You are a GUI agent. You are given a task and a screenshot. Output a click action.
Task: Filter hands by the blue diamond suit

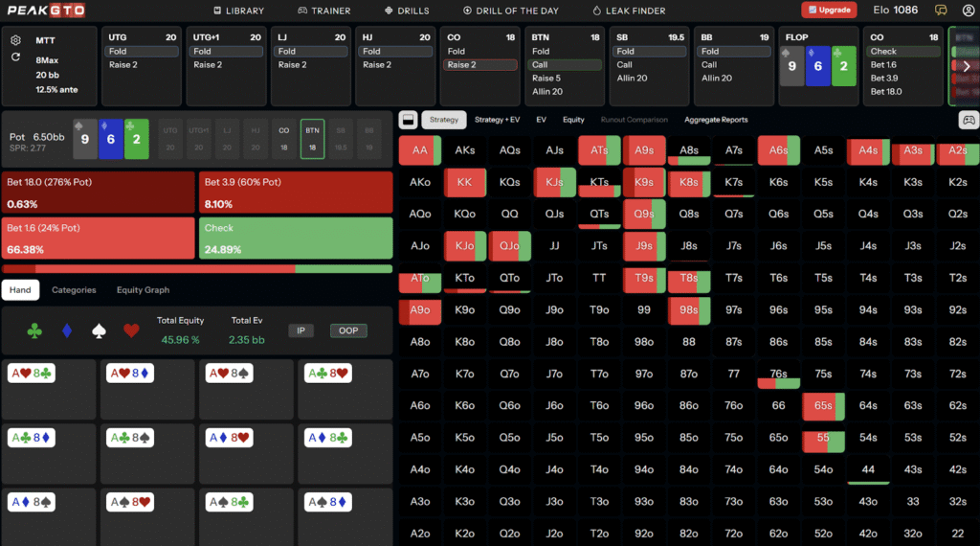pyautogui.click(x=66, y=330)
